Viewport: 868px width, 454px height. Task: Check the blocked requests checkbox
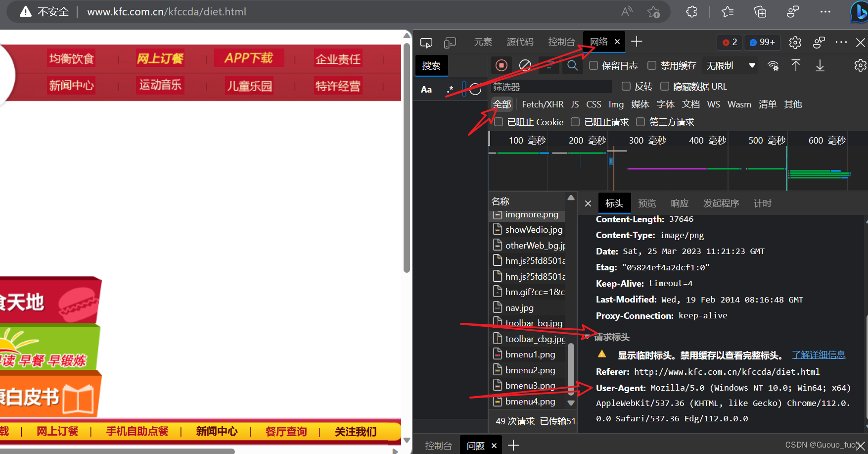[575, 122]
